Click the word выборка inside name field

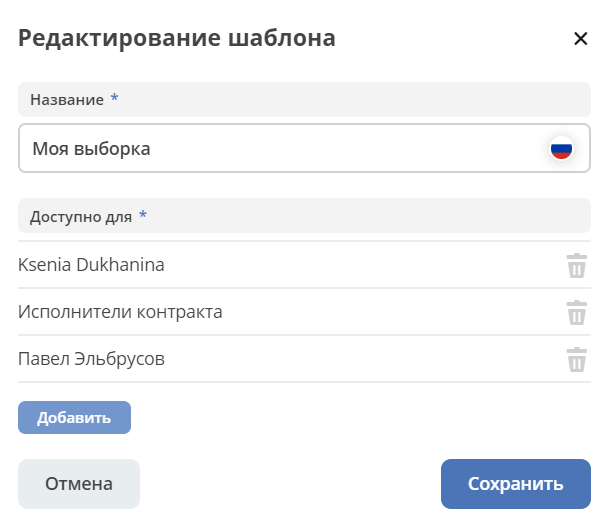point(112,148)
